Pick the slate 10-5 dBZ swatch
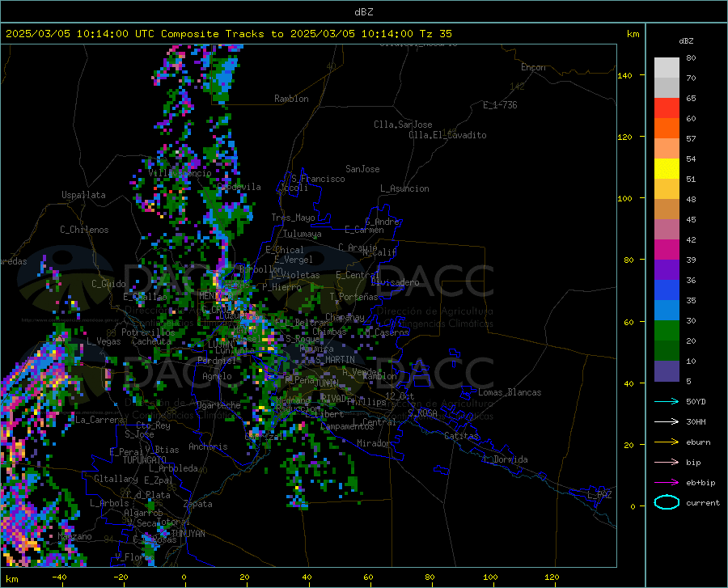 pos(667,371)
